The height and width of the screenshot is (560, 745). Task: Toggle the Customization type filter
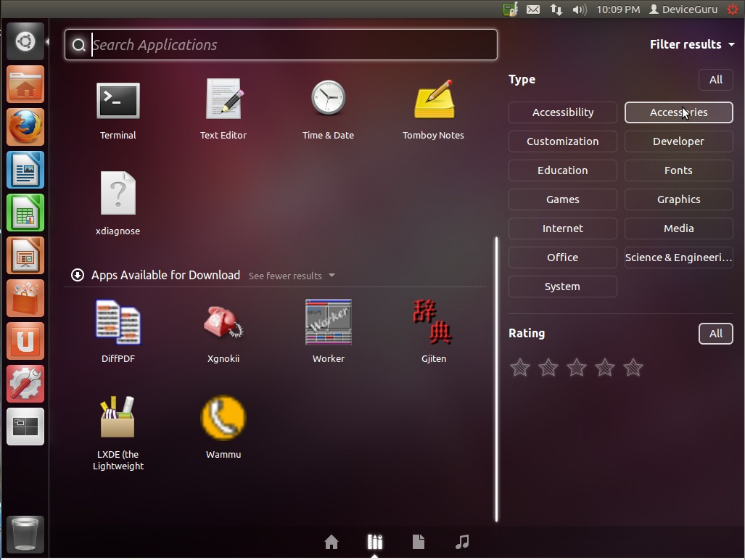(x=562, y=141)
